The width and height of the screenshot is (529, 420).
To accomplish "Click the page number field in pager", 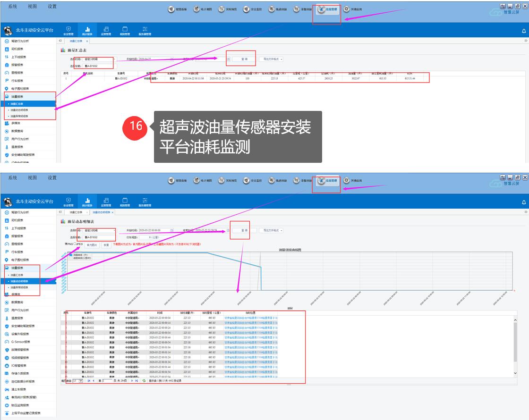I will [x=106, y=380].
